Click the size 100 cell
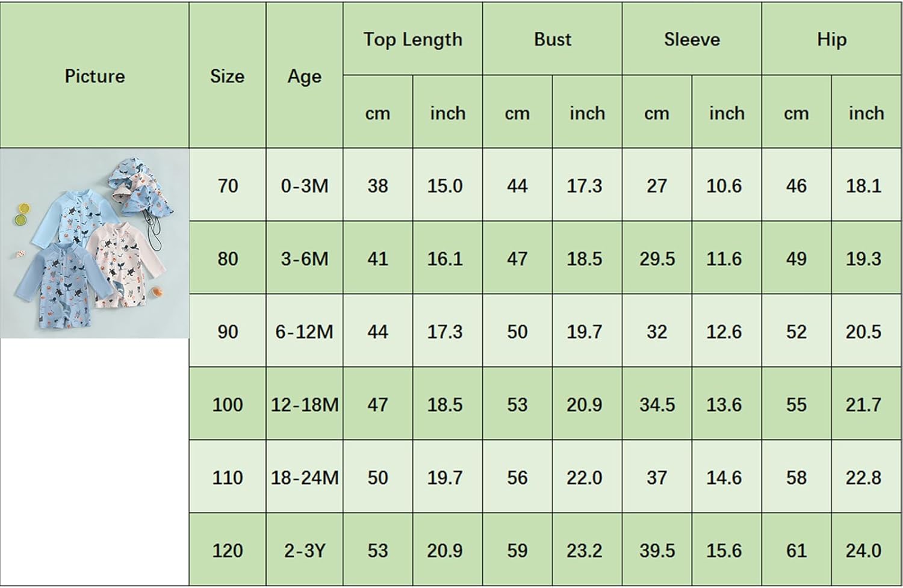The width and height of the screenshot is (903, 588). coord(228,404)
